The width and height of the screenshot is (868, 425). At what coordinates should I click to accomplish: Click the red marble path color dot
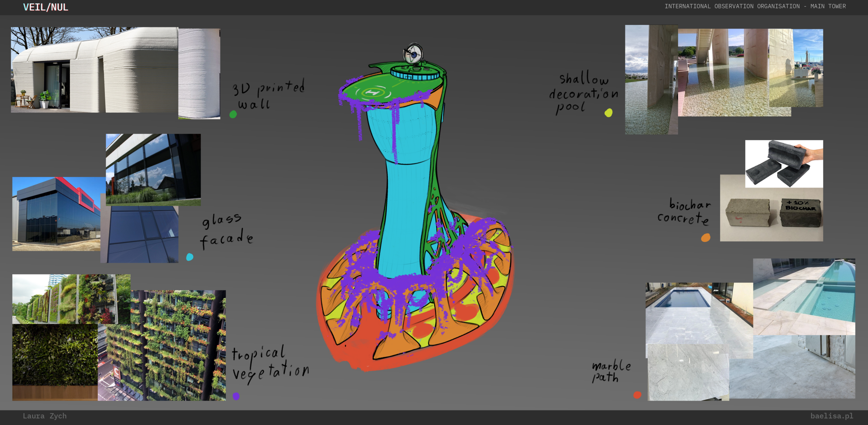coord(637,395)
